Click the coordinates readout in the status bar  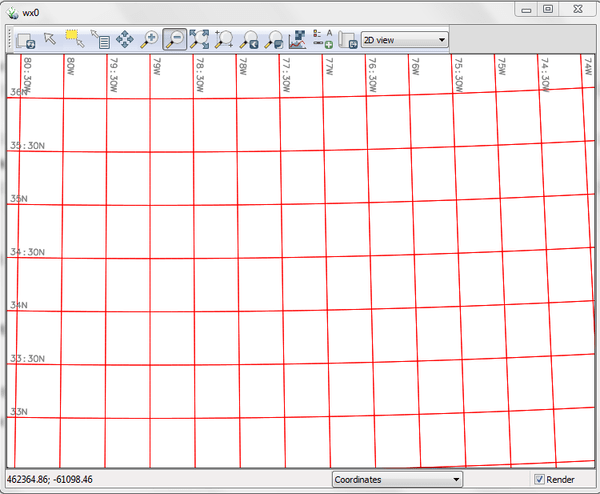tap(50, 480)
